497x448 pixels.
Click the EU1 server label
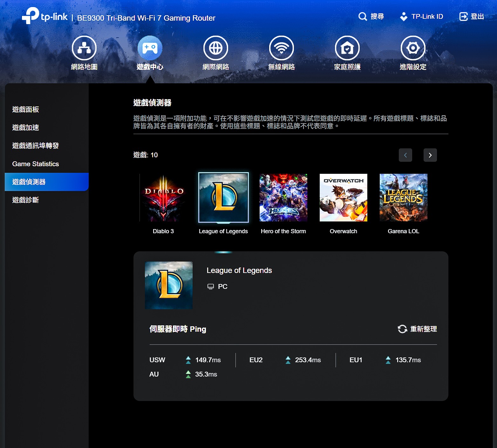356,360
